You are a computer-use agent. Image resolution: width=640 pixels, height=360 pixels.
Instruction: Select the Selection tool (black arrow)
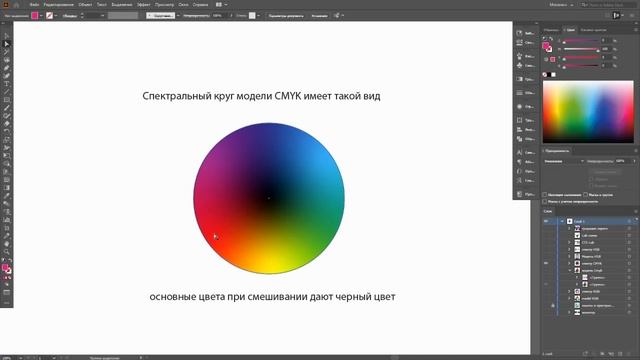coord(7,36)
